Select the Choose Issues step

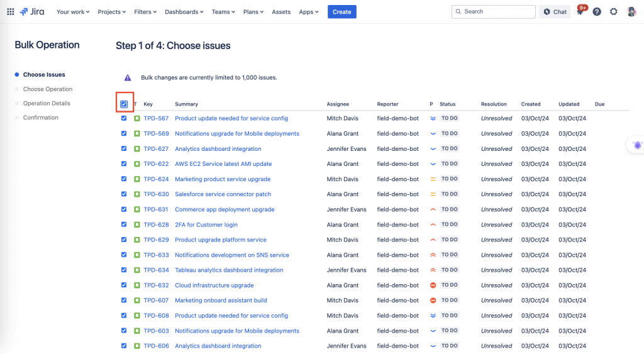(x=44, y=75)
